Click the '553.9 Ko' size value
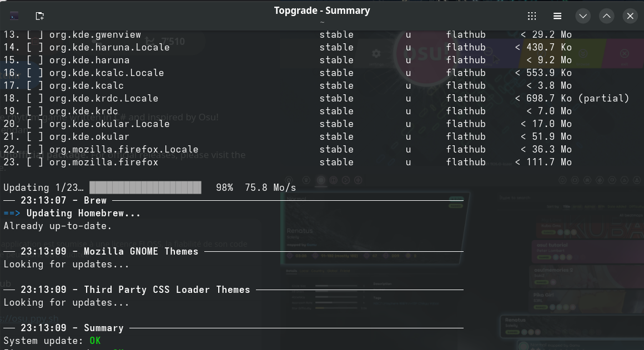 click(549, 73)
